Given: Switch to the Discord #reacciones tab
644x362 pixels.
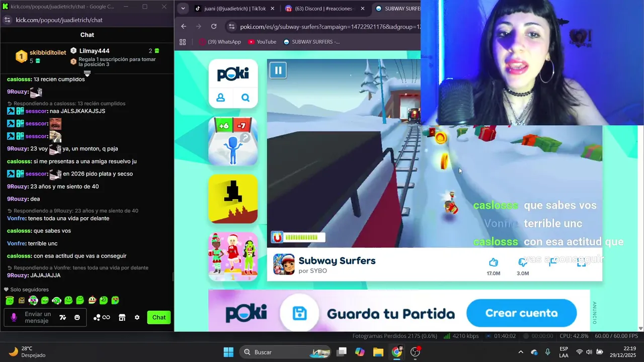Looking at the screenshot, I should coord(325,9).
